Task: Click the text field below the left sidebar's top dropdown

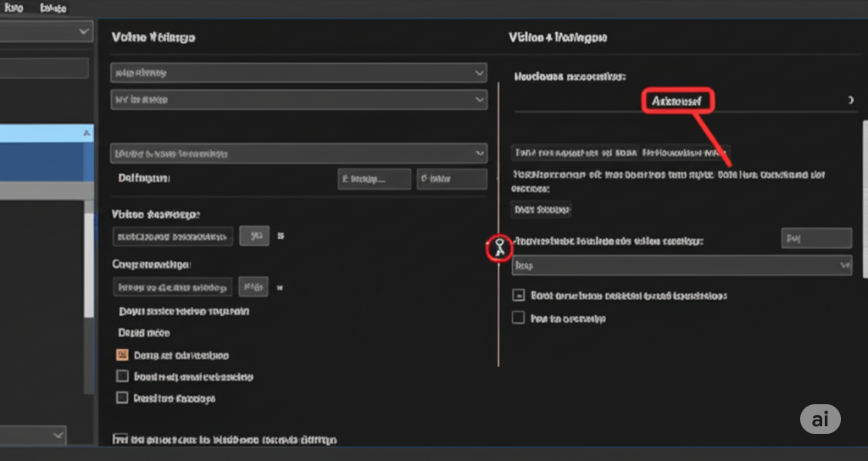Action: coord(44,68)
